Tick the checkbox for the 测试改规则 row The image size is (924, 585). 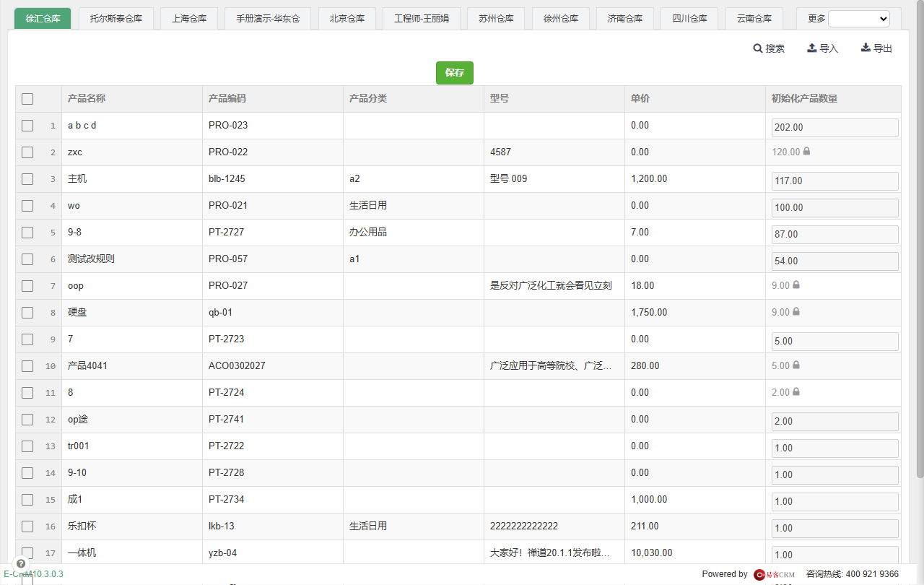[27, 259]
